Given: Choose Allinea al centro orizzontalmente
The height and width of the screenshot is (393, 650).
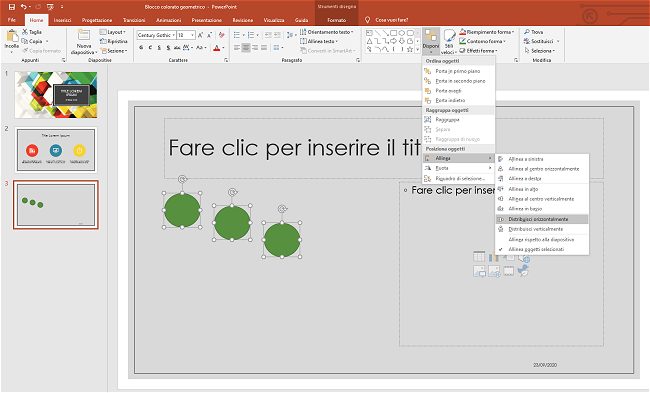Looking at the screenshot, I should point(542,169).
